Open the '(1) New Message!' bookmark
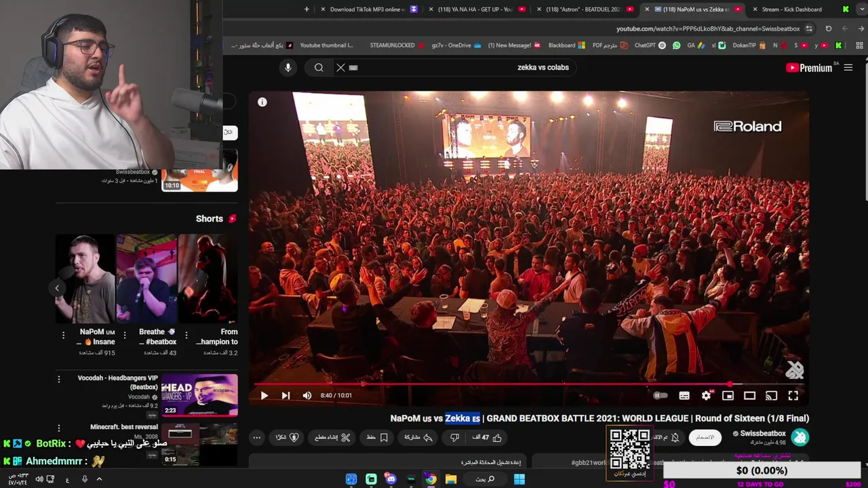The image size is (868, 488). [513, 45]
